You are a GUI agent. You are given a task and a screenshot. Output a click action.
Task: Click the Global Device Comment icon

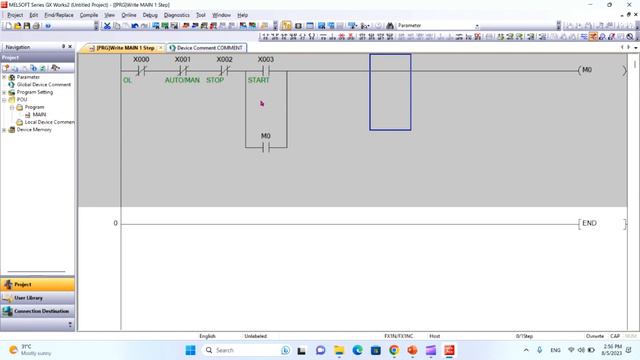click(11, 84)
